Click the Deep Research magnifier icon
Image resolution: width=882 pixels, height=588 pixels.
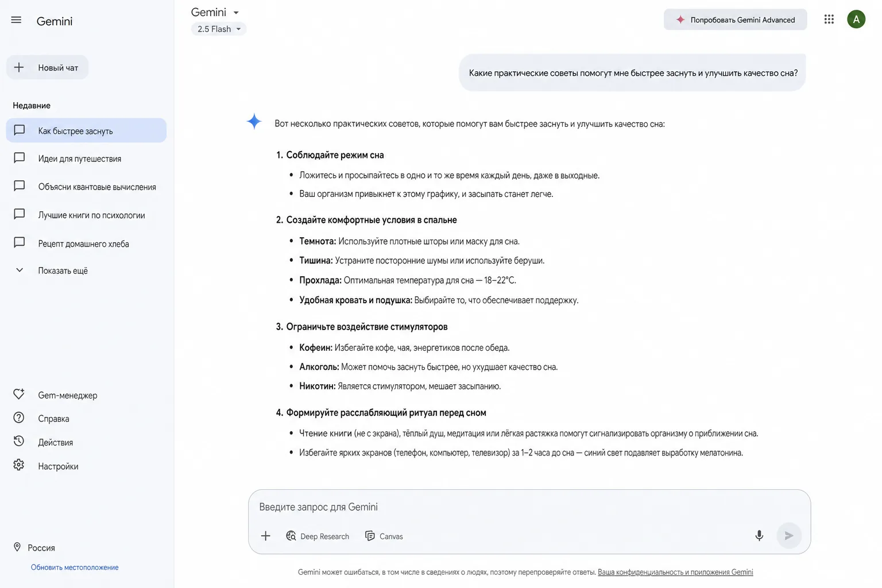click(291, 536)
